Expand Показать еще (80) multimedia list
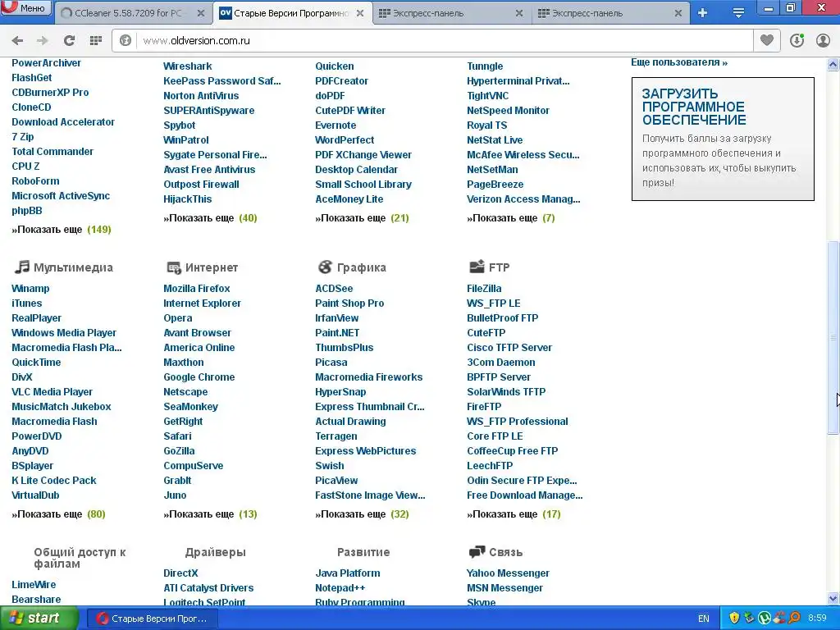The height and width of the screenshot is (630, 840). coord(58,514)
